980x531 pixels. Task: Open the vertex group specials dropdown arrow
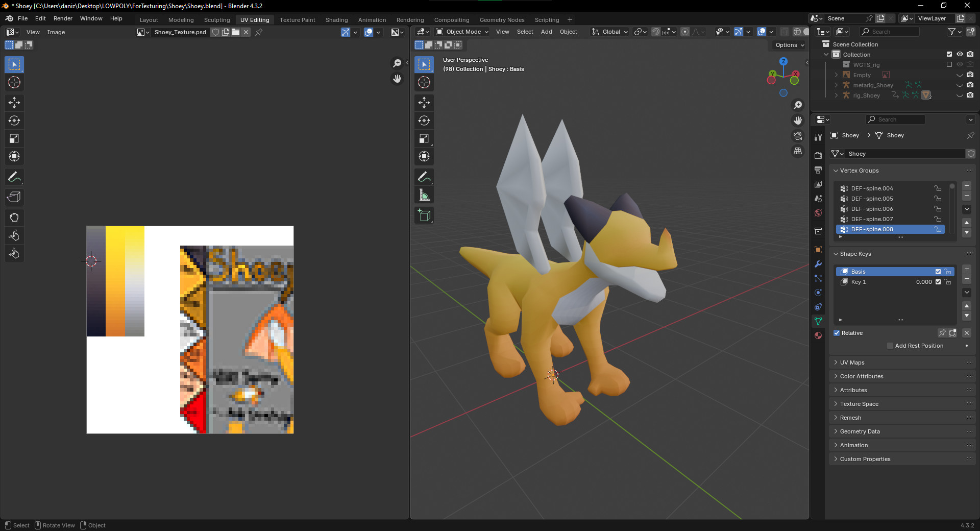tap(967, 209)
